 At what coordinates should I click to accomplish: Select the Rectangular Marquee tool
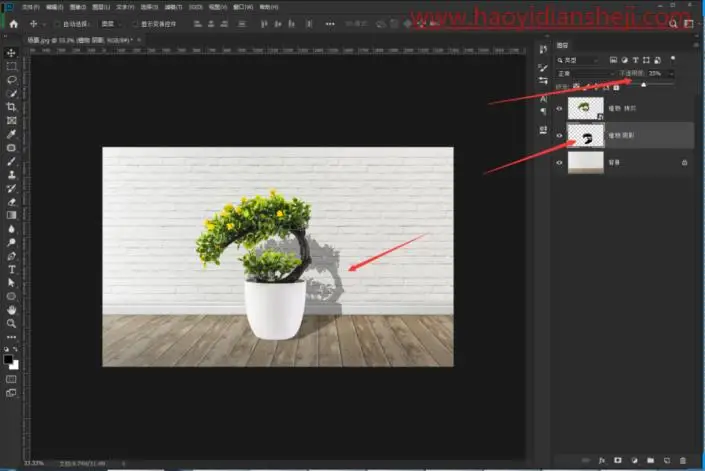pyautogui.click(x=11, y=67)
